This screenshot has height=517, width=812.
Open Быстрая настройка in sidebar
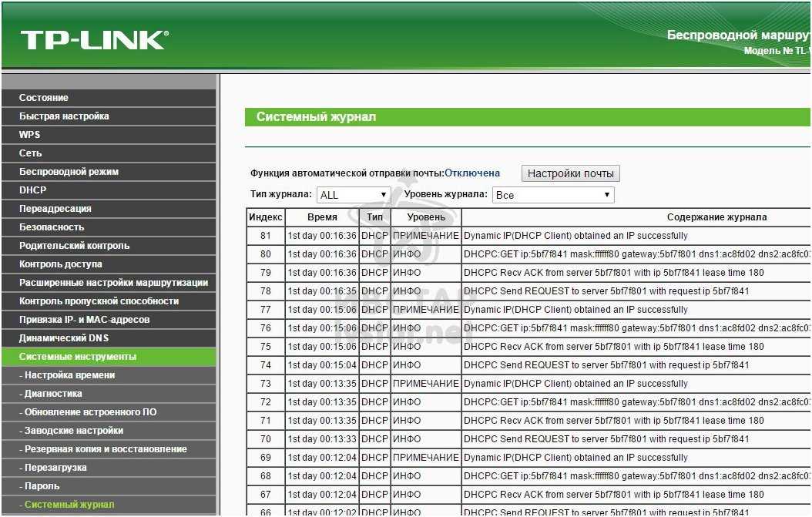click(x=64, y=116)
